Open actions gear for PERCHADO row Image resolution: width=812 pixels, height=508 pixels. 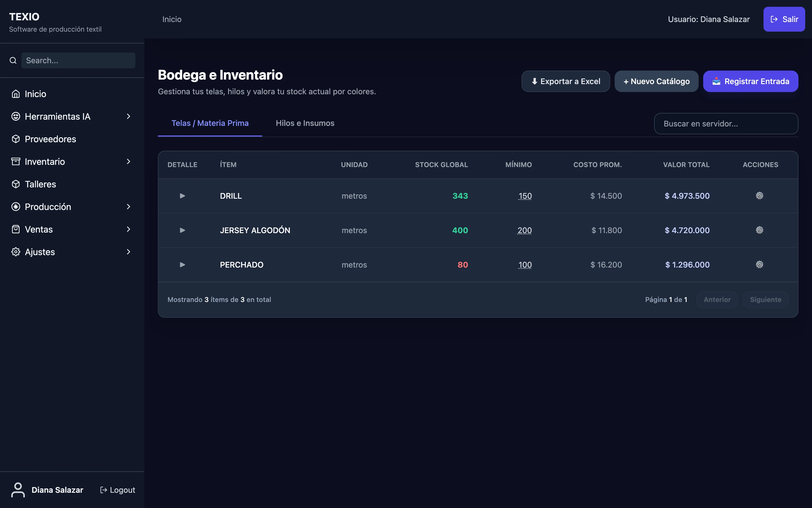(760, 264)
